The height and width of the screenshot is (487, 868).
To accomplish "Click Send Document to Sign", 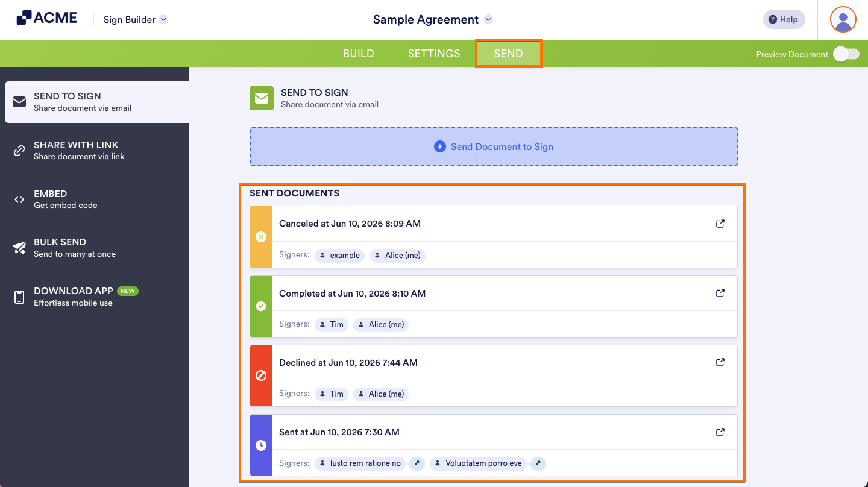I will pos(494,146).
